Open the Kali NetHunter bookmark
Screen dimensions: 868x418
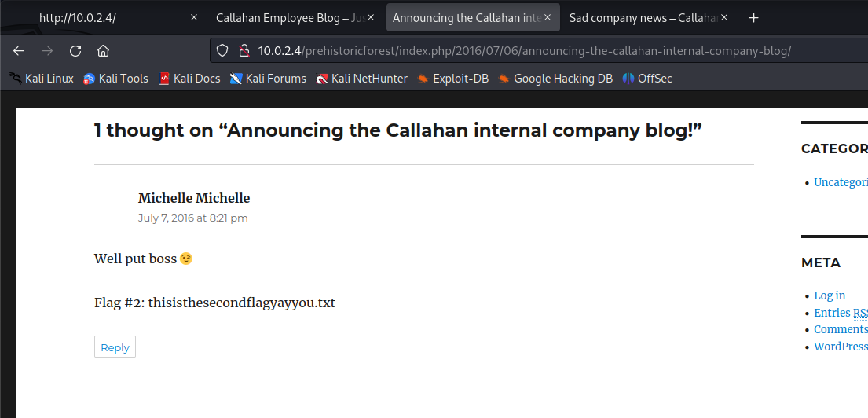[362, 79]
